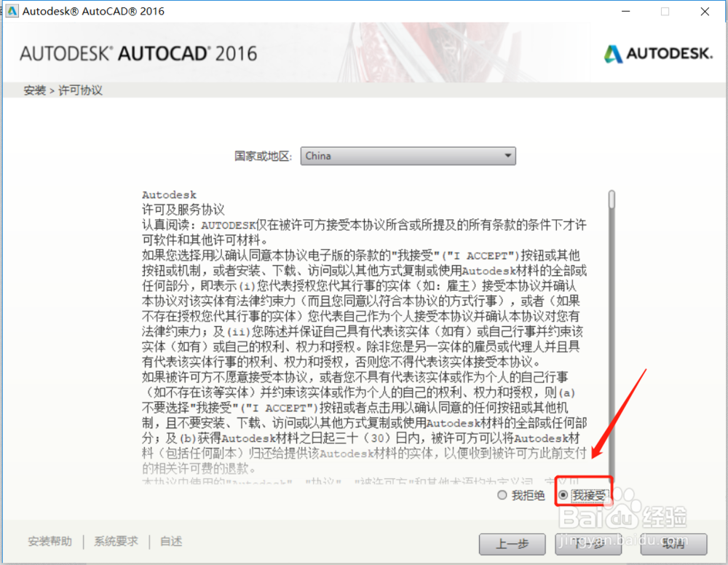
Task: Click the 上一步 (Back) button
Action: point(512,544)
